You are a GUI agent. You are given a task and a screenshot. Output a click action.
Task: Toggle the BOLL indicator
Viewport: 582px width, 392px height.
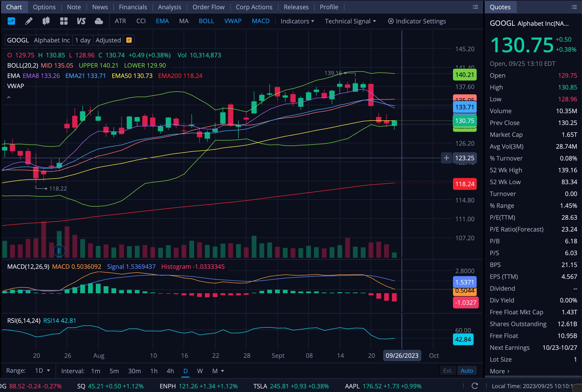[x=206, y=21]
